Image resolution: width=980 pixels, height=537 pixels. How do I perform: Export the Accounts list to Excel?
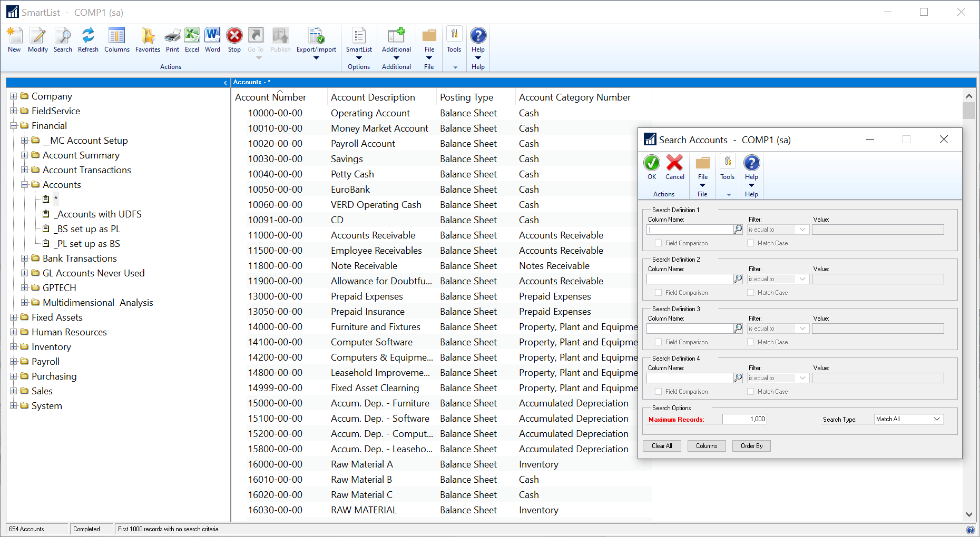tap(192, 37)
